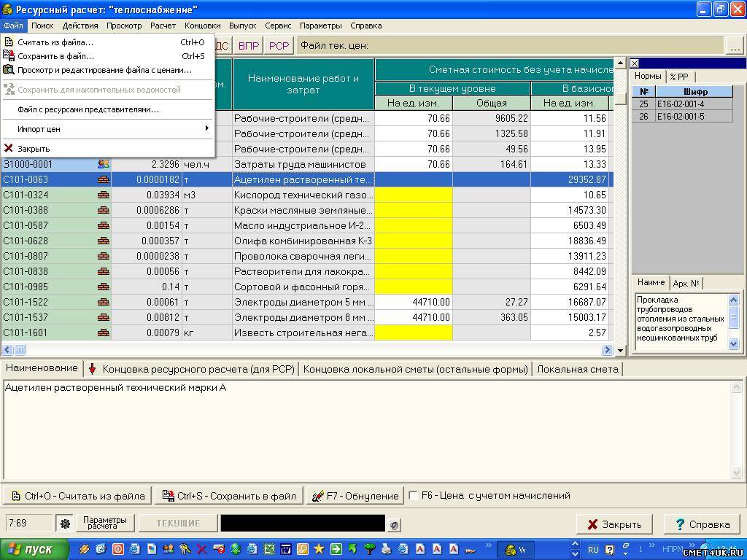Viewport: 747px width, 560px height.
Task: Click the table's vertical scrollbar down arrow
Action: tap(620, 351)
